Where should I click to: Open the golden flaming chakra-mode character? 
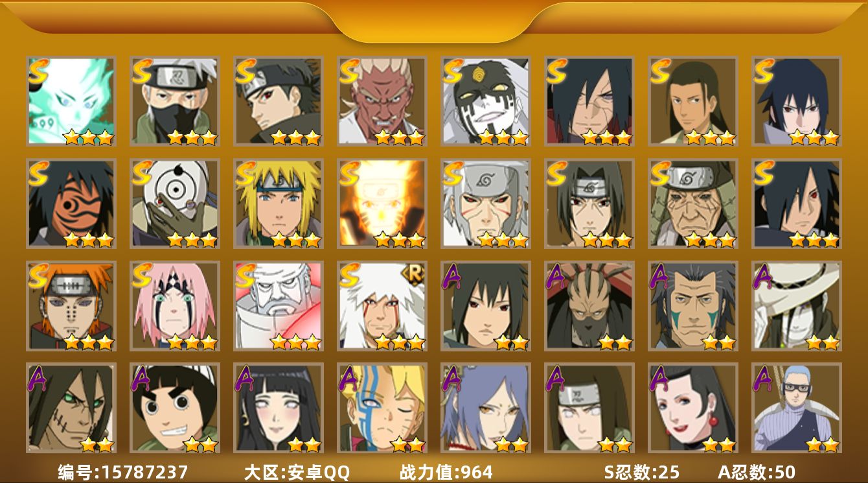[x=382, y=204]
